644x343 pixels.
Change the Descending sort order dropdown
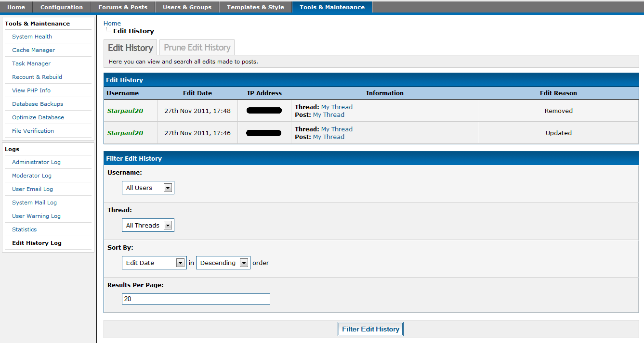(223, 263)
